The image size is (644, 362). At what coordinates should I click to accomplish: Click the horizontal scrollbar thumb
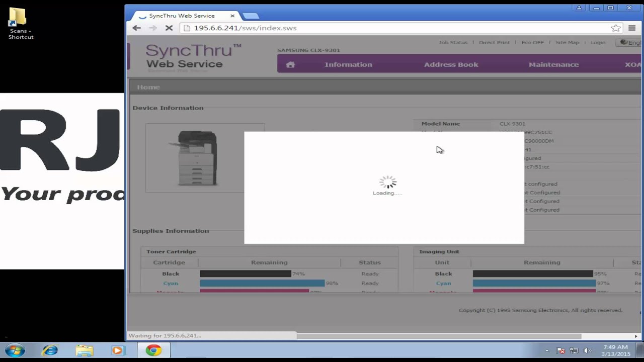[439, 336]
